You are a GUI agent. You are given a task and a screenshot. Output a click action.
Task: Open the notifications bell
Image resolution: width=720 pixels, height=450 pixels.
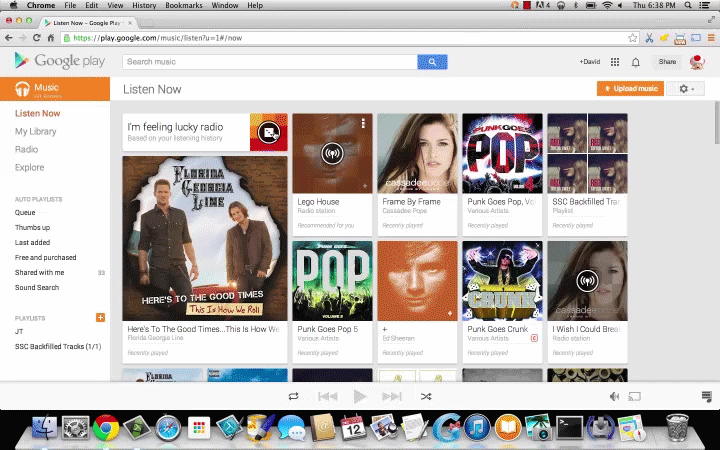point(636,62)
